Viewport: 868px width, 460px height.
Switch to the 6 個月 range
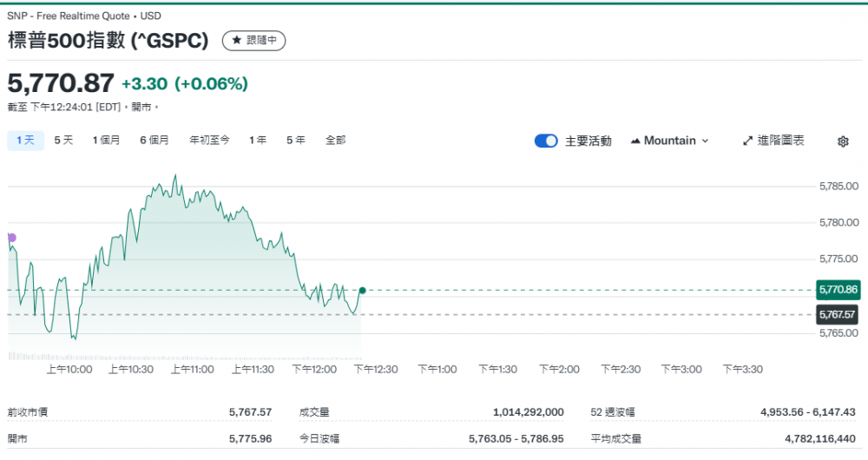(x=155, y=140)
